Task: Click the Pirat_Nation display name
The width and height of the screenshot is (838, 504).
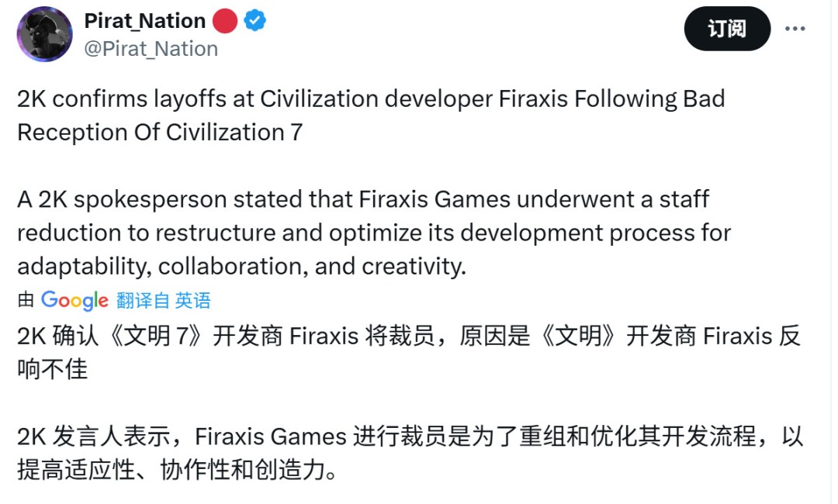Action: point(144,21)
